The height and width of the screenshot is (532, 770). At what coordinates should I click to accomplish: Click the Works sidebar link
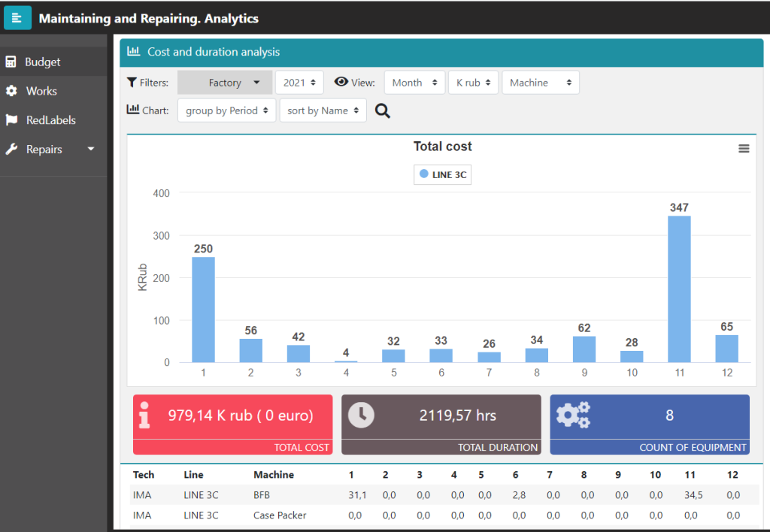point(41,91)
